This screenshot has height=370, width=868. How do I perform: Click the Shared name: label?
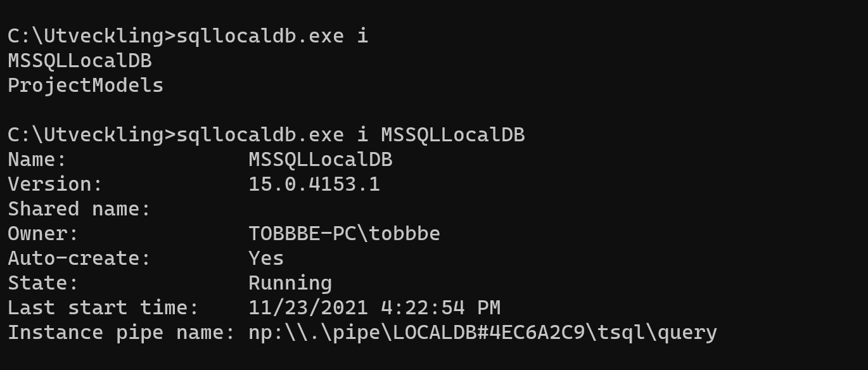click(x=79, y=209)
